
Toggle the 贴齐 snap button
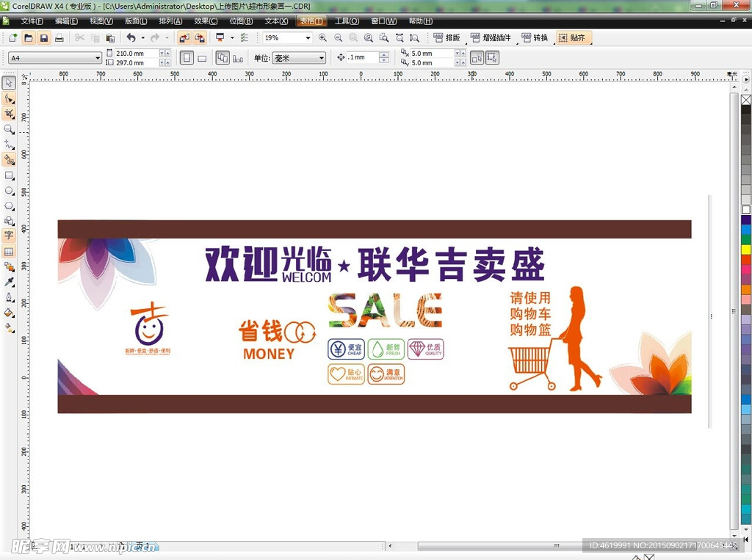coord(572,37)
